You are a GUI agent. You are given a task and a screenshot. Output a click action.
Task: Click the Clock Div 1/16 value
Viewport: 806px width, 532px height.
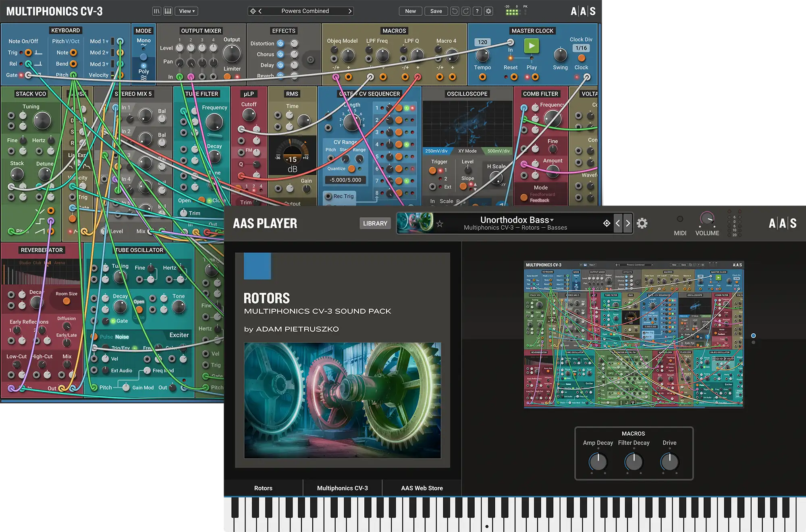point(581,48)
